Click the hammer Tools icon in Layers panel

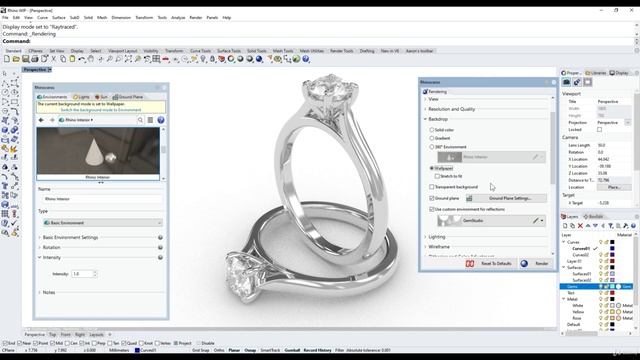click(626, 226)
